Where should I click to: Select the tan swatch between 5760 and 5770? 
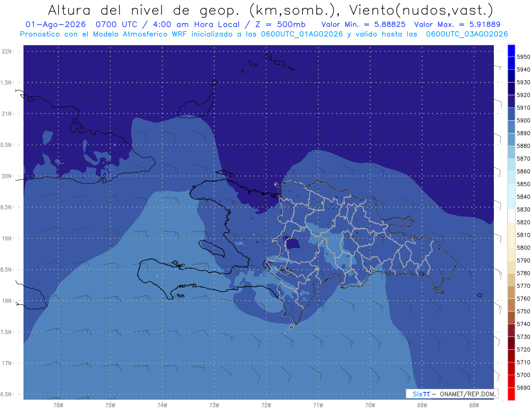point(511,292)
